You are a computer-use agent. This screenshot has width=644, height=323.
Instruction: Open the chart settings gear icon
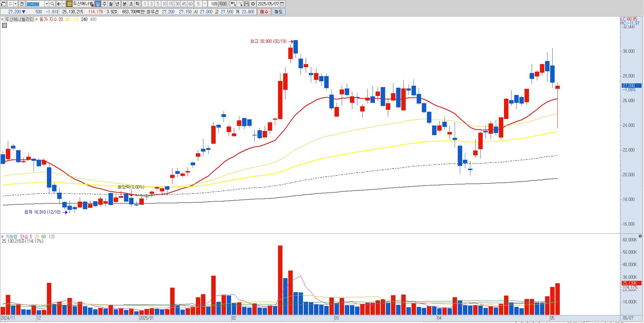253,4
